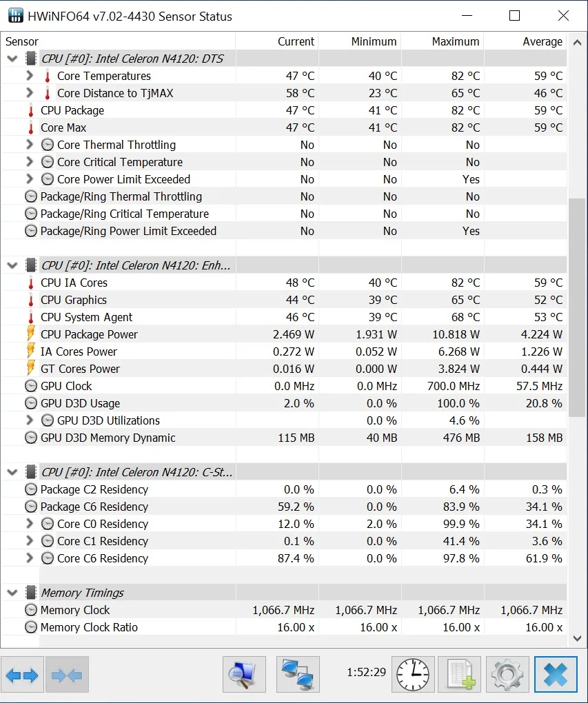Open sensor settings gear icon
588x703 pixels.
click(x=507, y=675)
